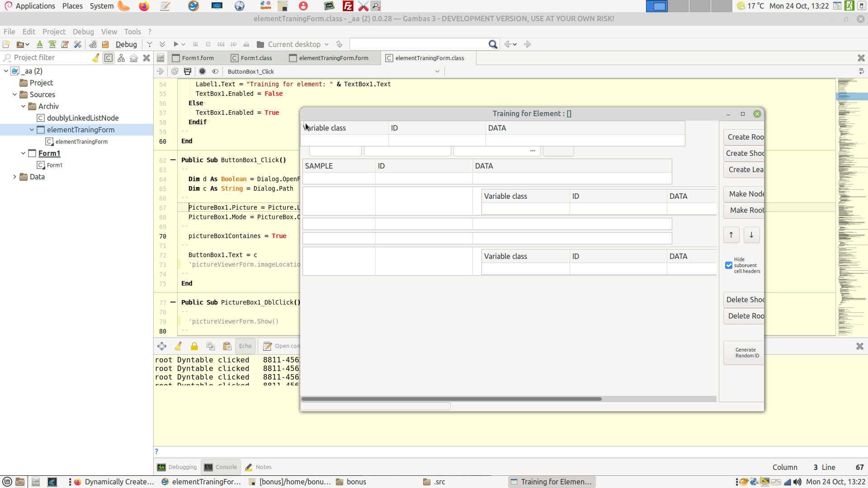Select doublyLinkedListNode in project tree
868x488 pixels.
tap(83, 118)
